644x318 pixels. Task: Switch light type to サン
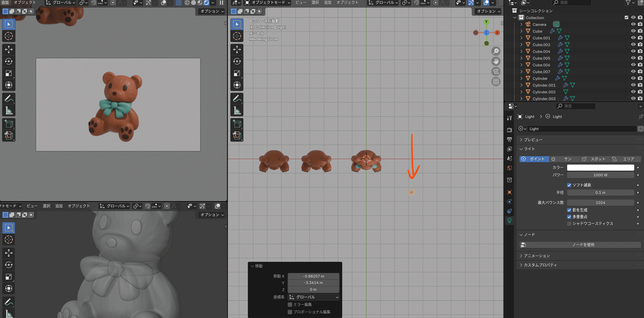563,159
